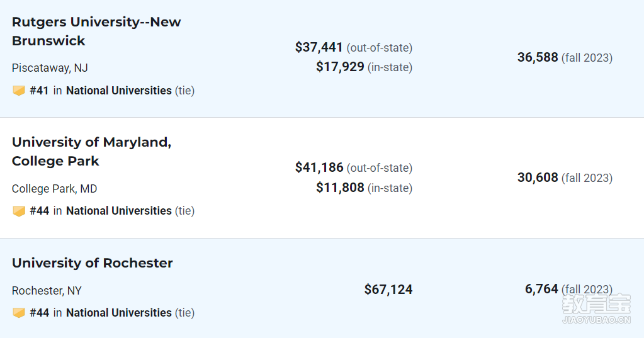Screen dimensions: 644x338
Task: Click the Piscataway, NJ location text
Action: (x=50, y=68)
